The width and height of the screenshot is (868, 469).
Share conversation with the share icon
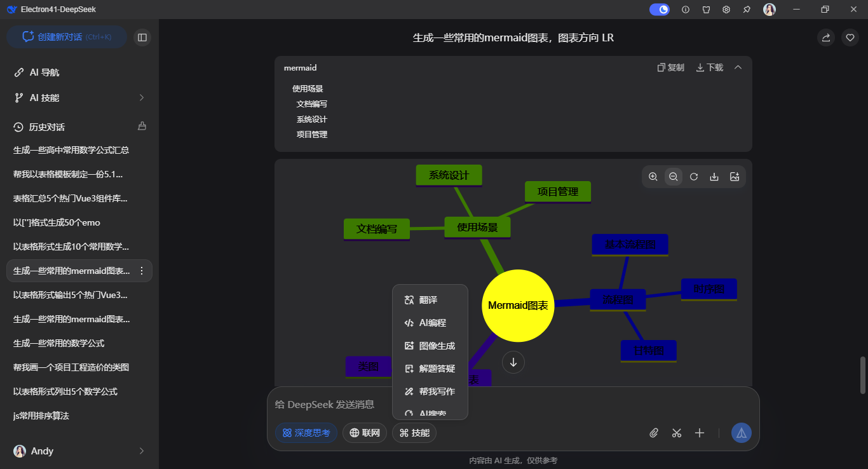(826, 37)
